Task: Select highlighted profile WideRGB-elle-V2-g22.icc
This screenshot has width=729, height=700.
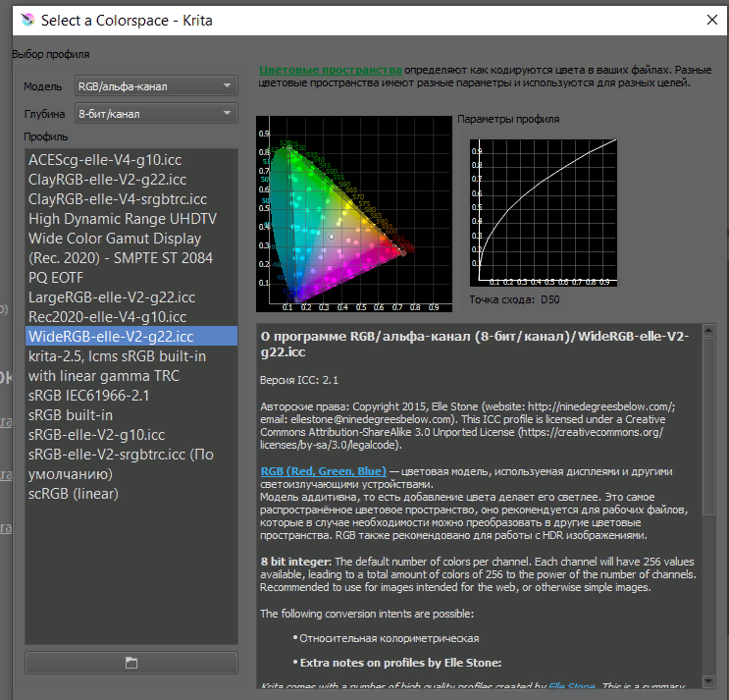Action: click(131, 337)
